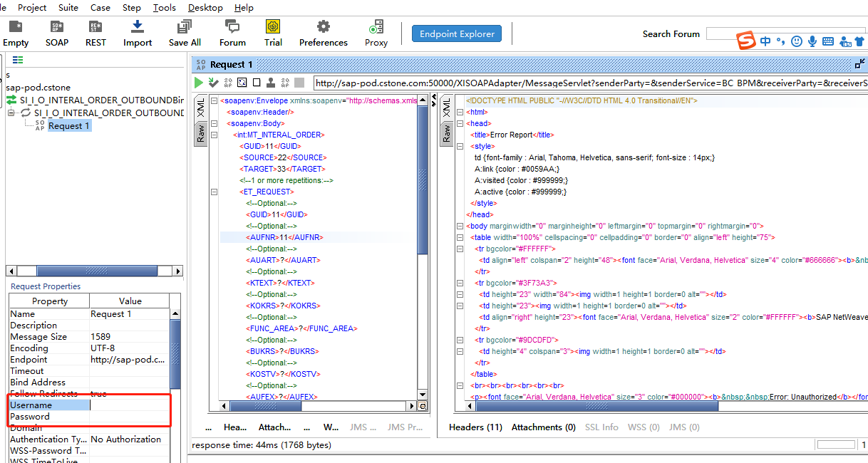The image size is (868, 463).
Task: Click the empty square request toolbar icon
Action: [257, 83]
